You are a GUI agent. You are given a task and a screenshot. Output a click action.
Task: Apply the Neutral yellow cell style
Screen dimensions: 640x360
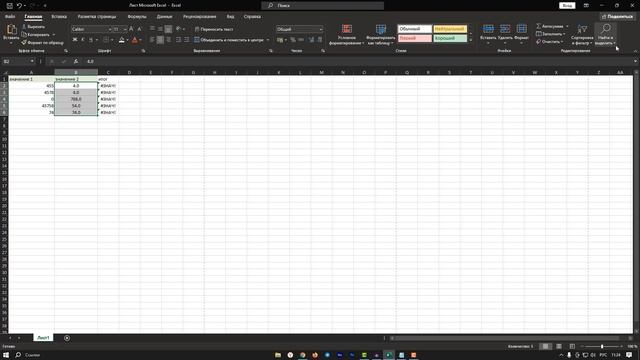tap(450, 29)
